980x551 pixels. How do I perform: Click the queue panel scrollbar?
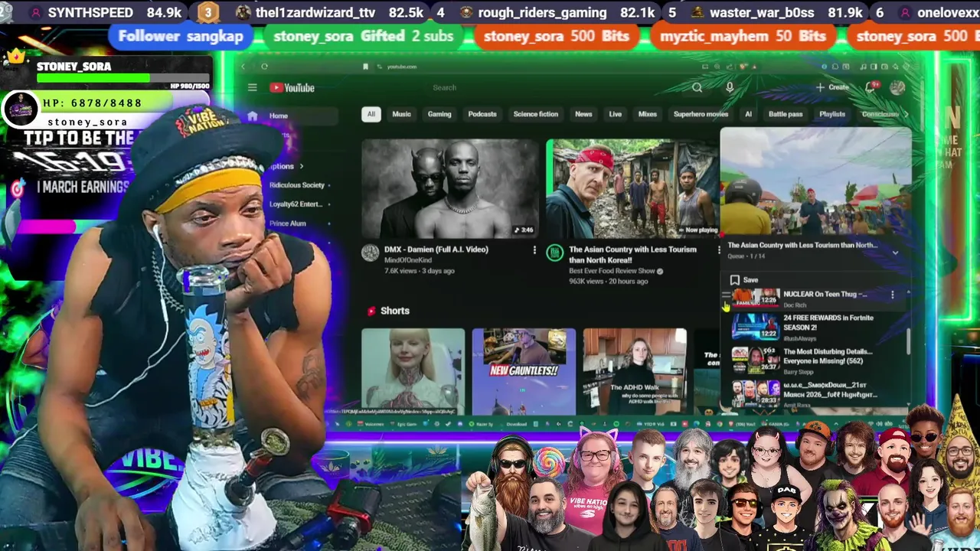click(909, 341)
